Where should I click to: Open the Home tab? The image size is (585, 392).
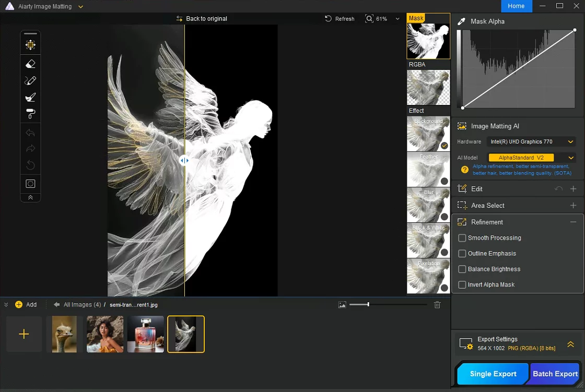[516, 6]
